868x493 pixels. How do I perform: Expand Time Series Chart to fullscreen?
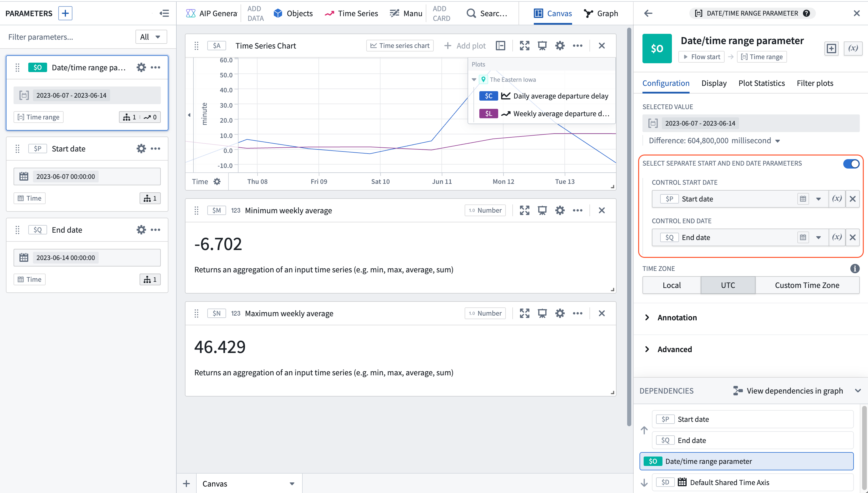(x=524, y=46)
